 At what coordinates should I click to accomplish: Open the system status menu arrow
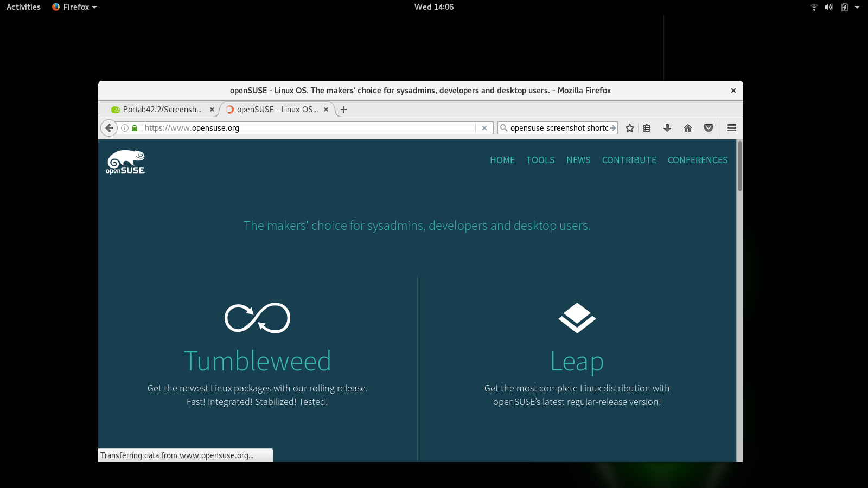point(857,7)
